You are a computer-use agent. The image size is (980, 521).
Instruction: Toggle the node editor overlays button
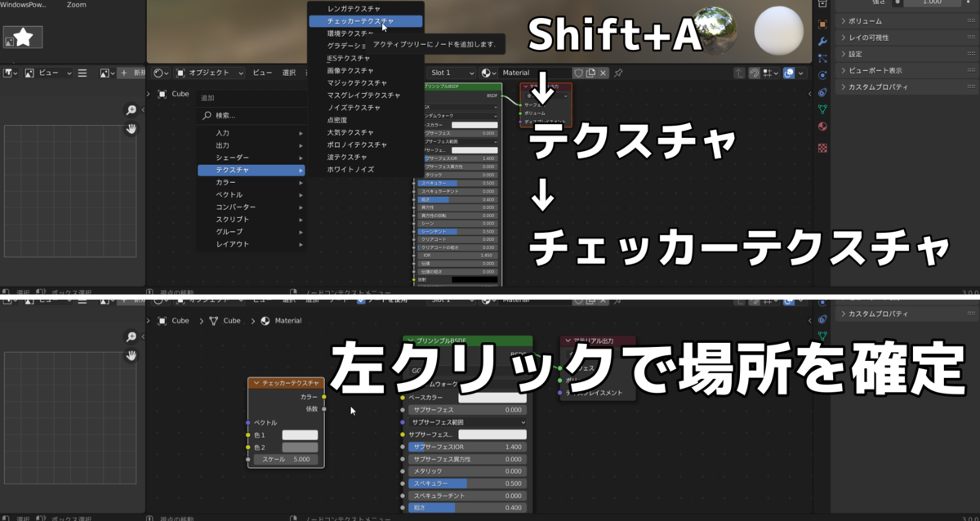789,73
